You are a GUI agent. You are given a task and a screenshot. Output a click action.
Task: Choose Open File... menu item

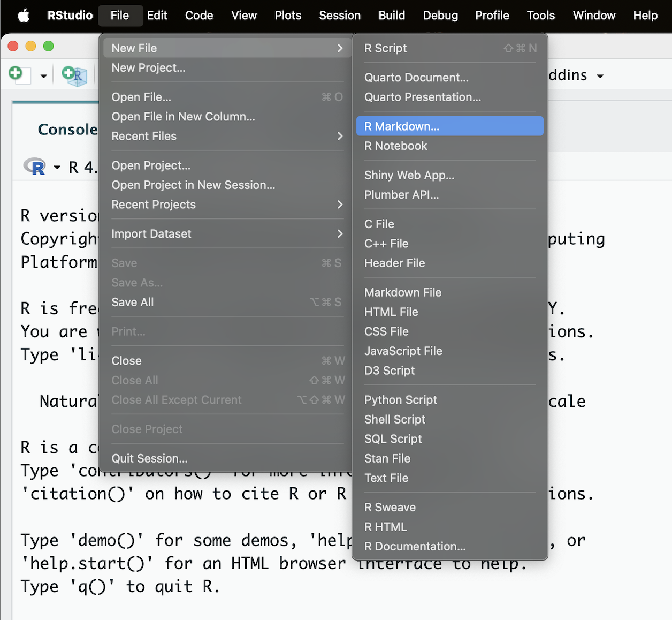tap(227, 97)
